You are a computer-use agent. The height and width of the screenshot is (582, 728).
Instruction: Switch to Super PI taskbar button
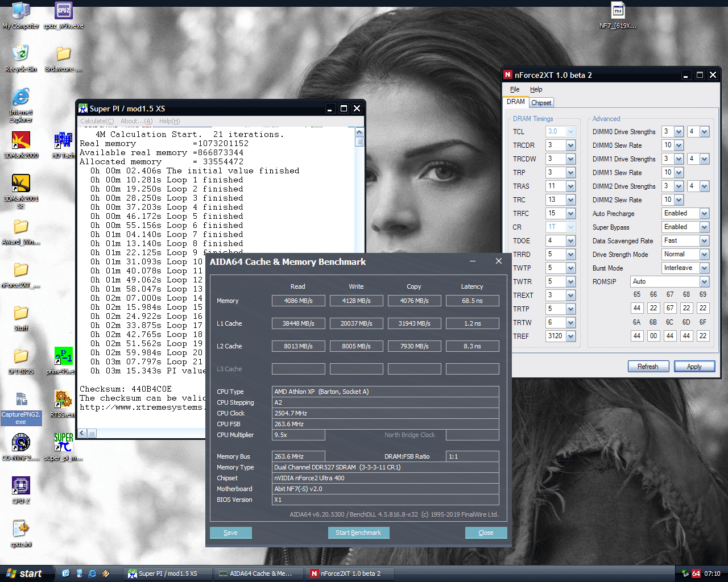coord(168,573)
